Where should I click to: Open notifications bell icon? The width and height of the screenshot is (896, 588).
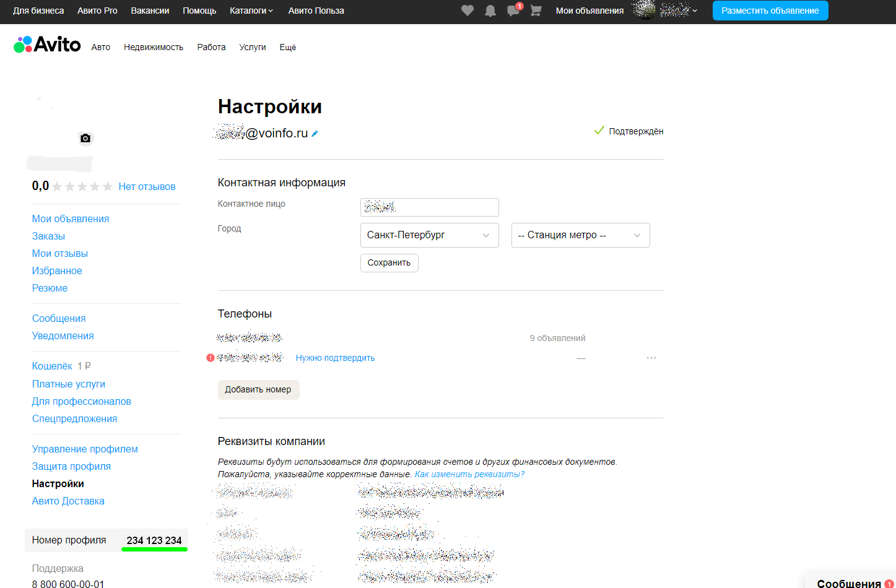pos(490,11)
